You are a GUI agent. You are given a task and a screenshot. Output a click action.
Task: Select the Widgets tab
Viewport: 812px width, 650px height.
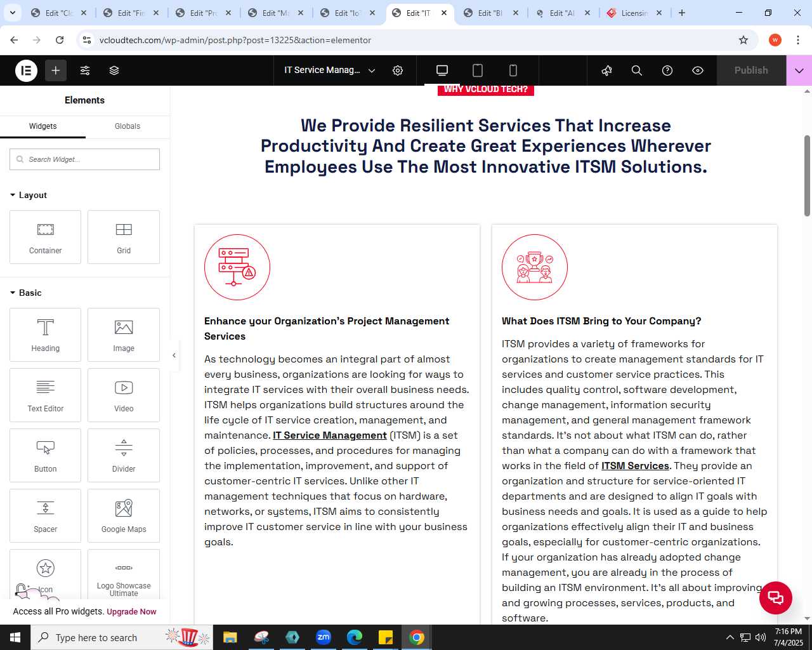coord(43,126)
